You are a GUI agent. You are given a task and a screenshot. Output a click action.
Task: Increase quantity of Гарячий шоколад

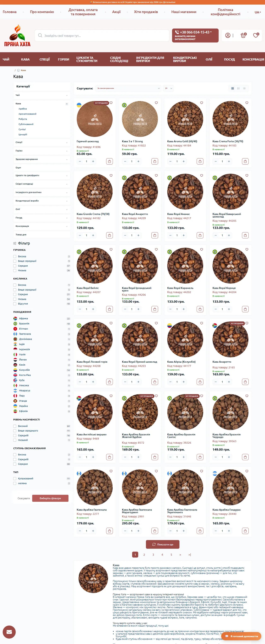coord(93,161)
